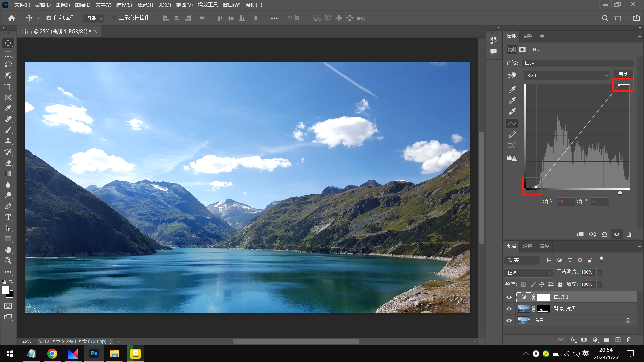Click the white point eyedropper in Curves
Screen dimensions: 644x362
pyautogui.click(x=512, y=111)
